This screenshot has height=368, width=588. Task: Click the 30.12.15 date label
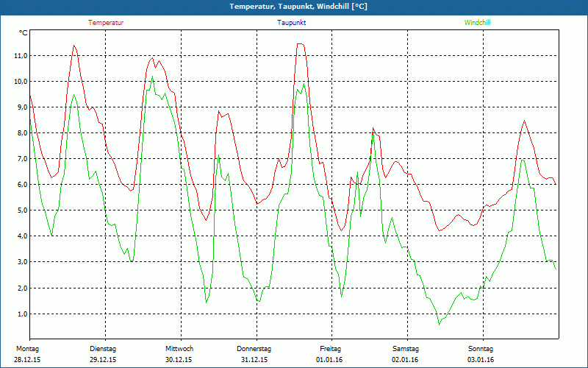click(179, 360)
